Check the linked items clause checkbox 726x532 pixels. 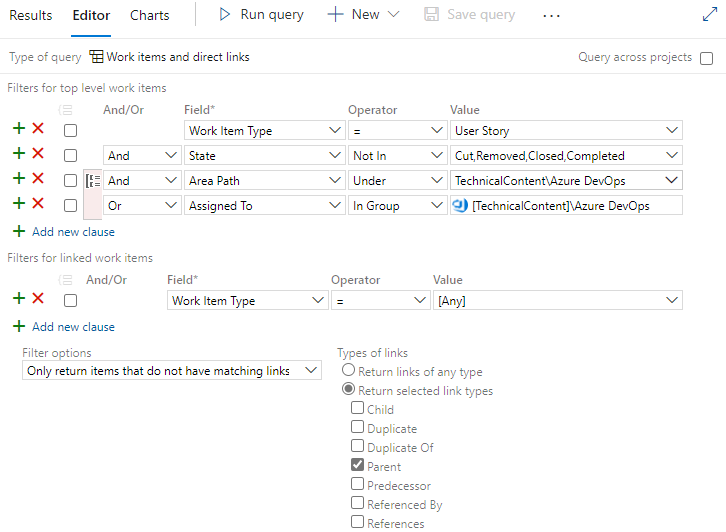click(x=70, y=301)
